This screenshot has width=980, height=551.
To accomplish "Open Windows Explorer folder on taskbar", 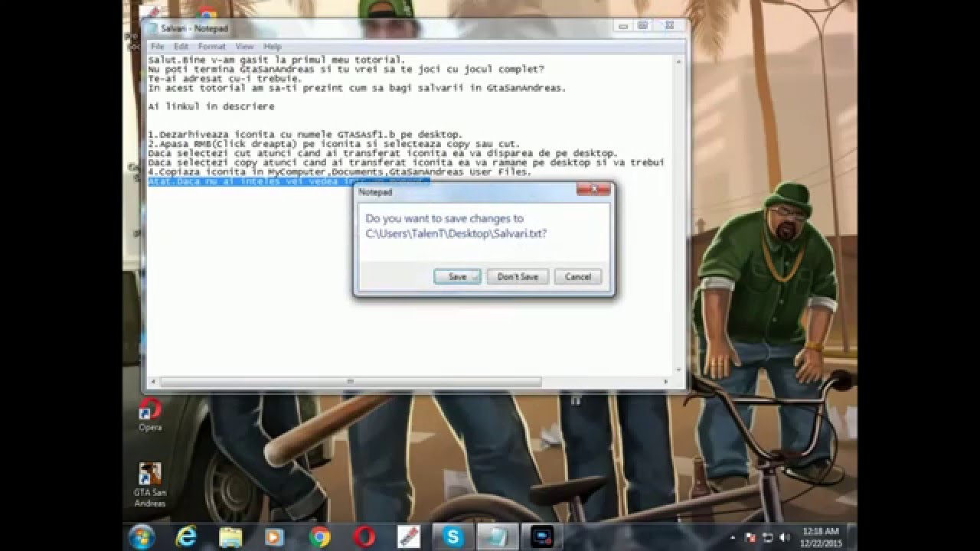I will (230, 536).
